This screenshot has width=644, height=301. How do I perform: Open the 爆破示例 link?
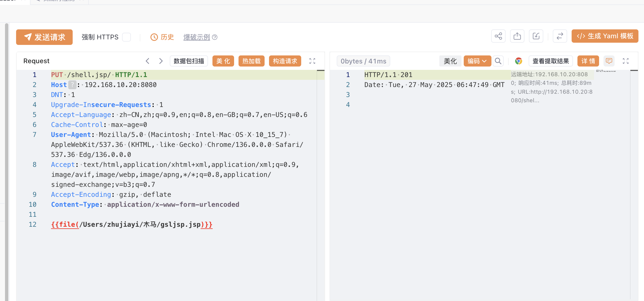coord(197,37)
